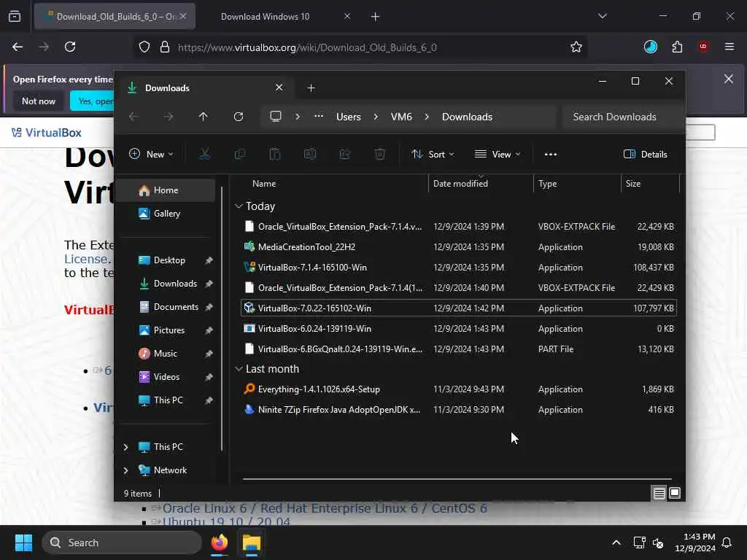Click the Firefox account avatar icon

[651, 47]
